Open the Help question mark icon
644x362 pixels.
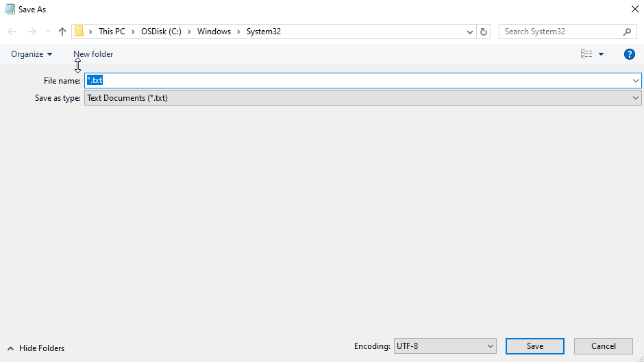[630, 54]
